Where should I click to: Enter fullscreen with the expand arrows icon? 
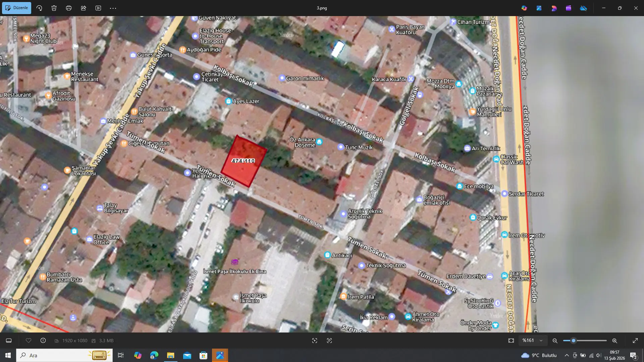coord(635,341)
